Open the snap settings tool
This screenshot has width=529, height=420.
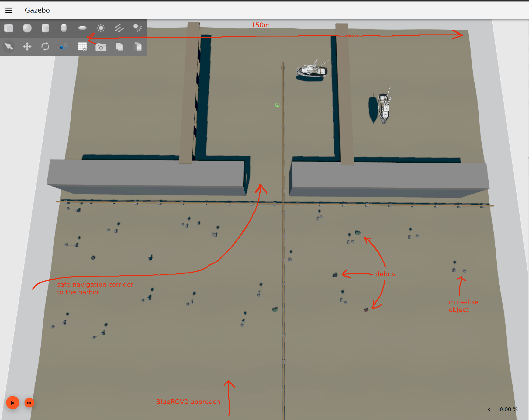point(64,46)
